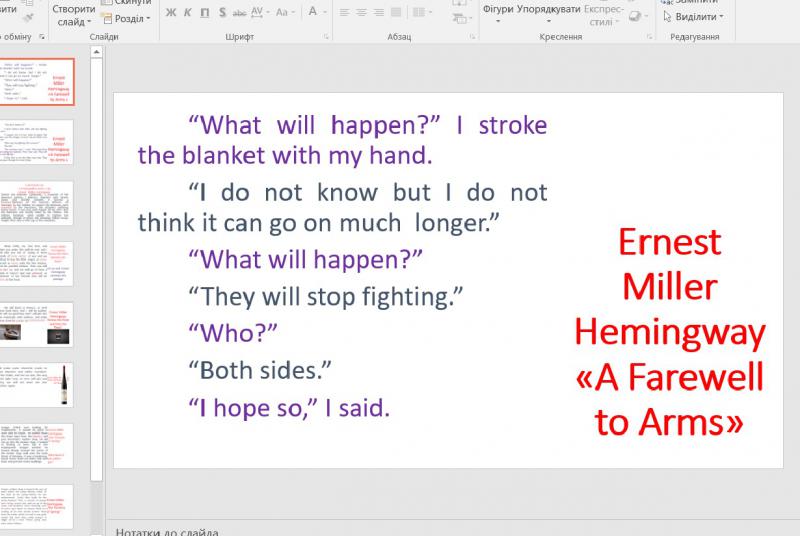This screenshot has height=536, width=800.
Task: Toggle italic (К) formatting
Action: [188, 12]
